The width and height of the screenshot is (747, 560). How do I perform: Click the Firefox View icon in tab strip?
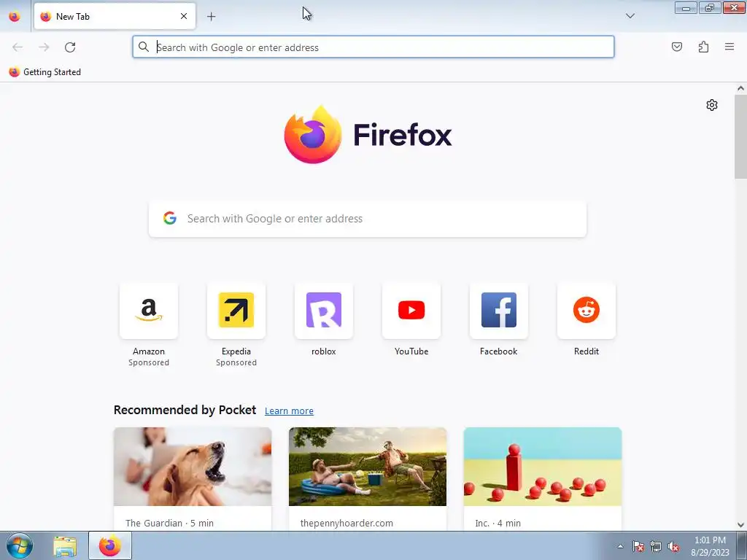coord(15,16)
